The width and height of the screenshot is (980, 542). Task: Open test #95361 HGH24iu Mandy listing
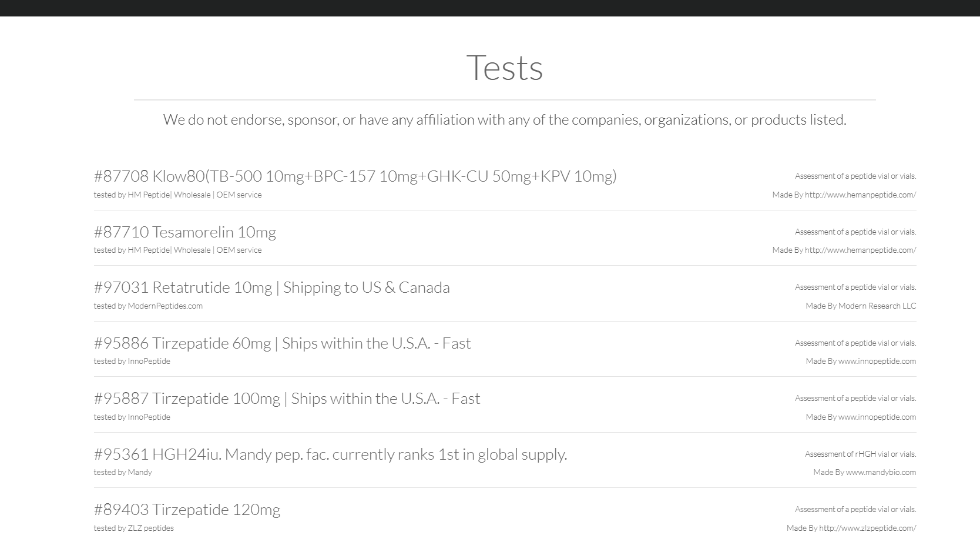330,454
